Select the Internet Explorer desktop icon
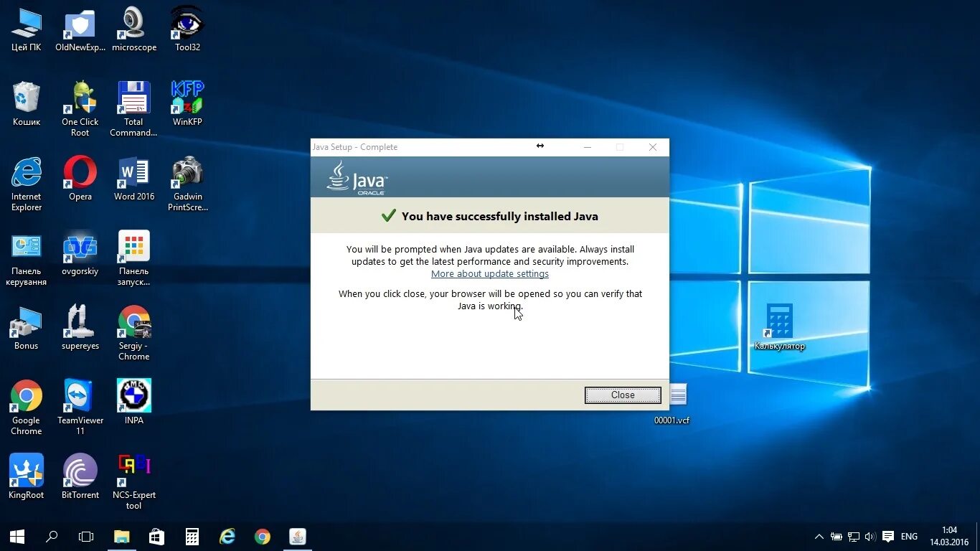The width and height of the screenshot is (980, 551). tap(27, 184)
